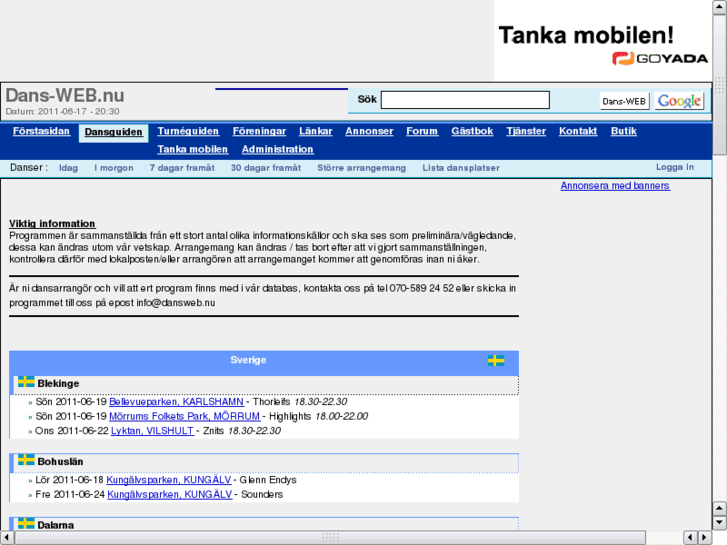Show dances 7 dagar framåt
The image size is (727, 545).
[x=182, y=168]
